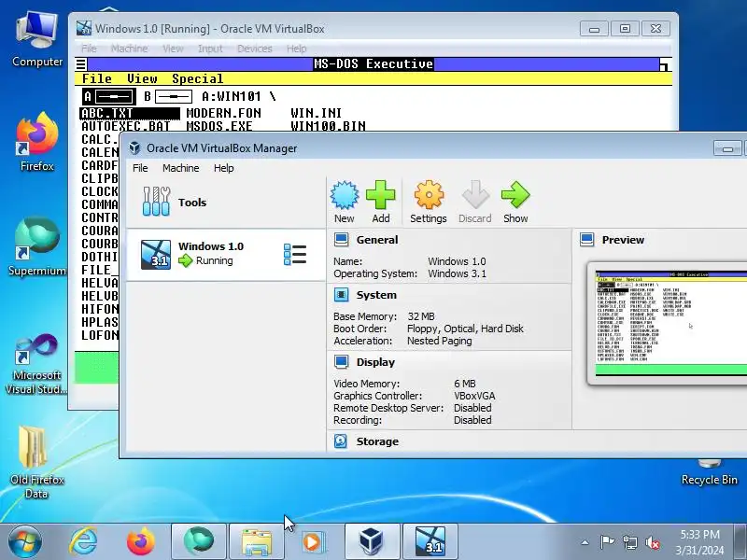The width and height of the screenshot is (747, 560).
Task: Click the Preview panel header icon
Action: coord(587,240)
